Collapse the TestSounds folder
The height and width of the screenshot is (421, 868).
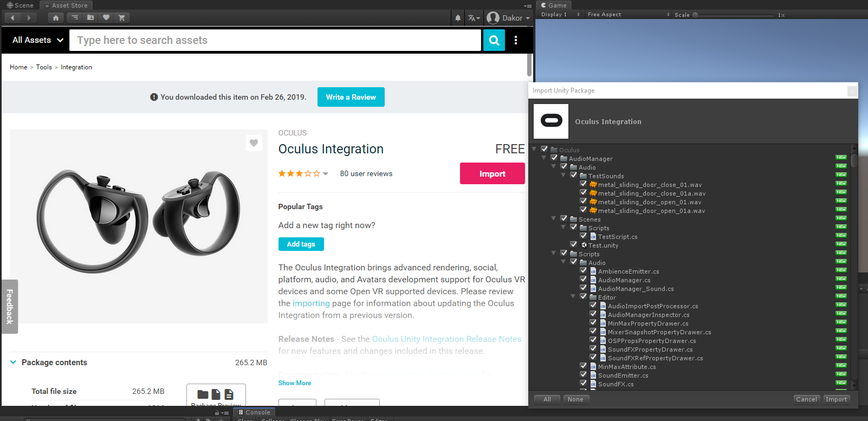pos(563,175)
